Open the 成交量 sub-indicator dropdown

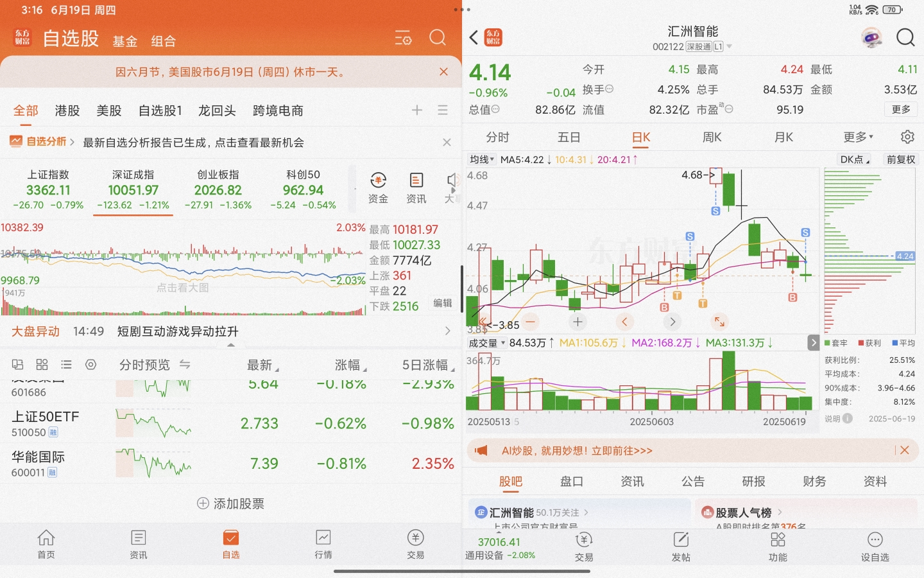pyautogui.click(x=487, y=343)
